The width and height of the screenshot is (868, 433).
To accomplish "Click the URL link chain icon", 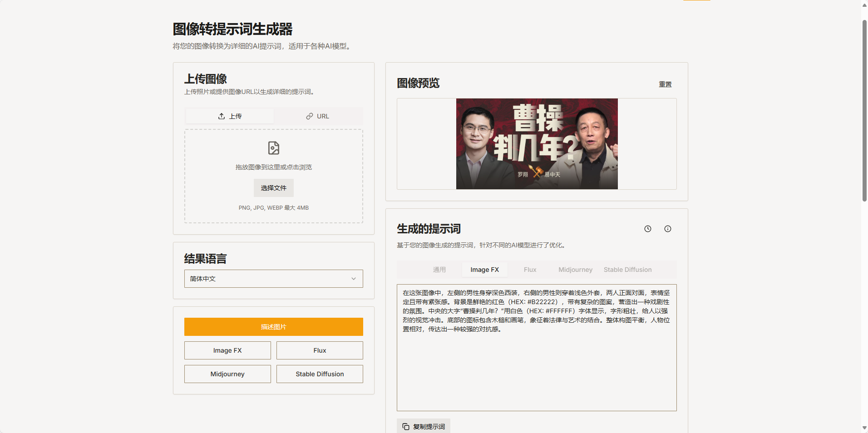I will coord(310,116).
